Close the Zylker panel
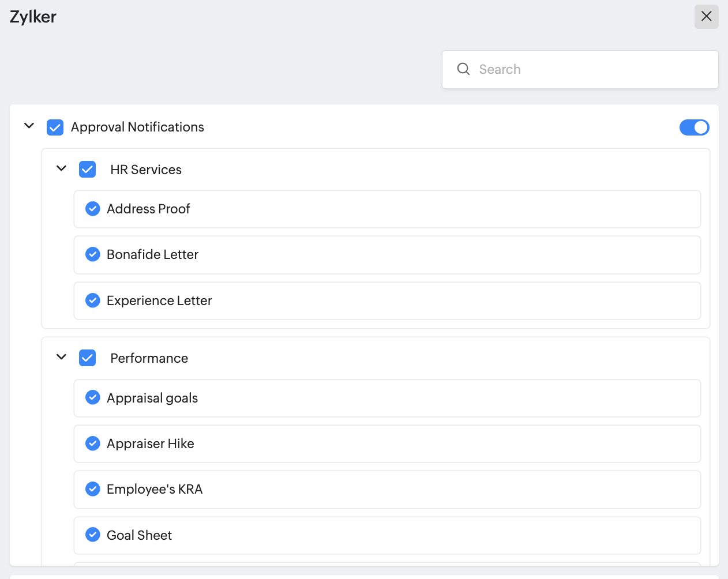Screen dimensions: 728x579 706,17
